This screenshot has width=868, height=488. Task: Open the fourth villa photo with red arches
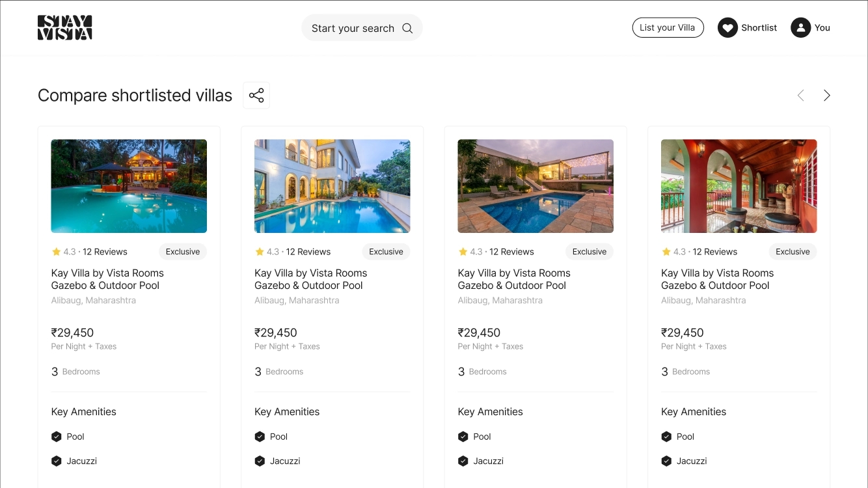(x=739, y=186)
